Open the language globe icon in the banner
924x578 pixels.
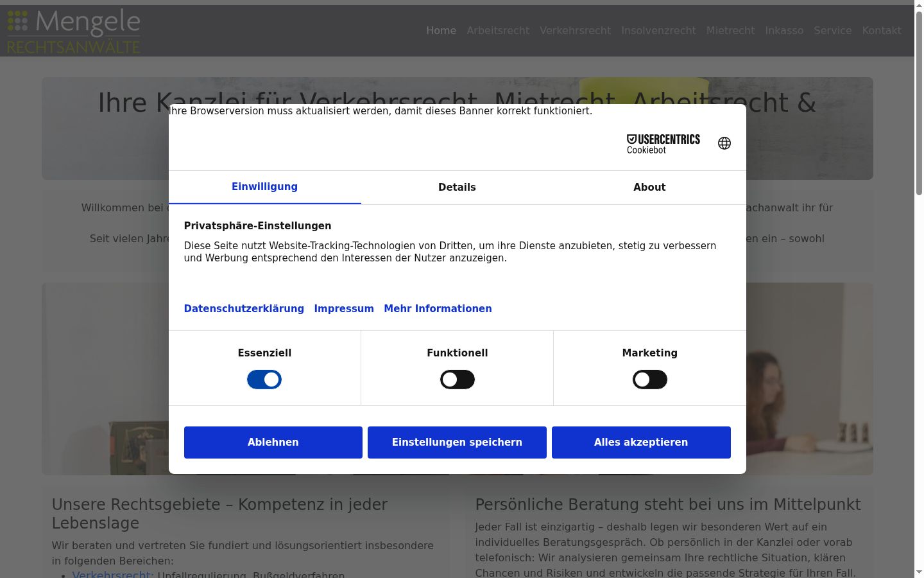pos(724,143)
